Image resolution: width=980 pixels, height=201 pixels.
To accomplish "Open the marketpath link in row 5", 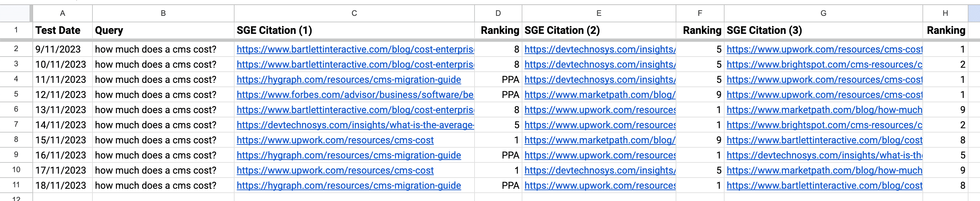I will (600, 95).
